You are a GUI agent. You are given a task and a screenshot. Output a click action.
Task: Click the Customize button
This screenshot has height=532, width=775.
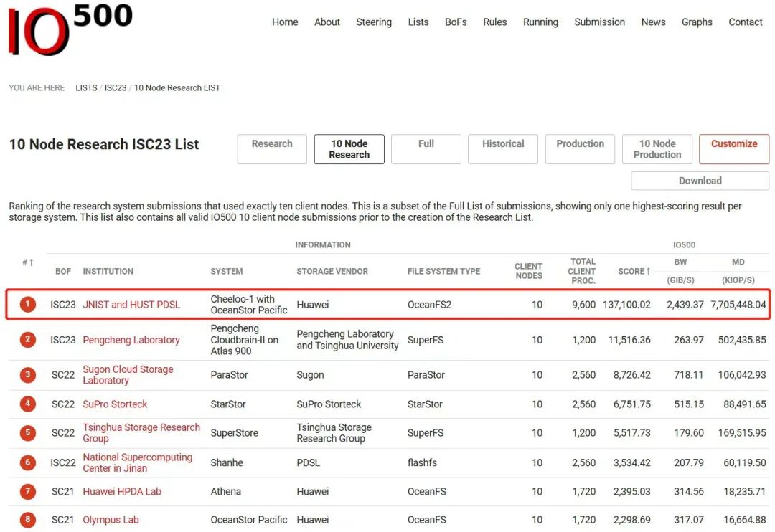(x=733, y=149)
